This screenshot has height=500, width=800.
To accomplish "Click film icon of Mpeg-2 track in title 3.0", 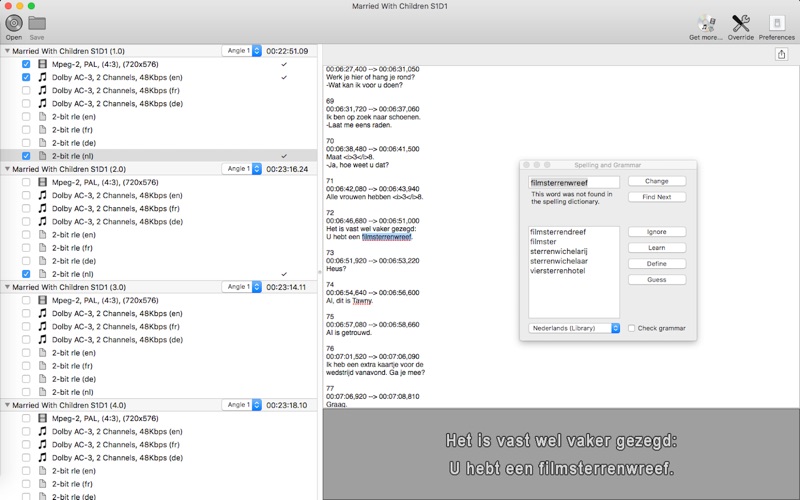I will tap(43, 300).
